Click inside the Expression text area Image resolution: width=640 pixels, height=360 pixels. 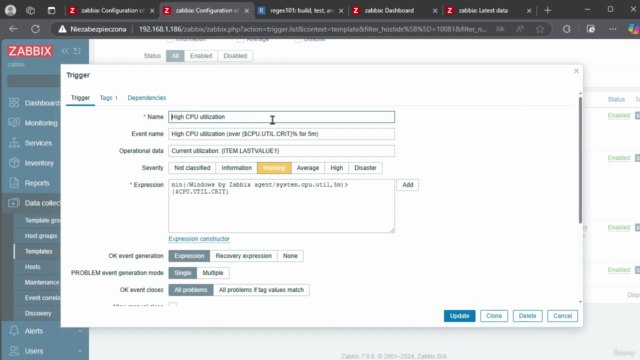tap(282, 206)
